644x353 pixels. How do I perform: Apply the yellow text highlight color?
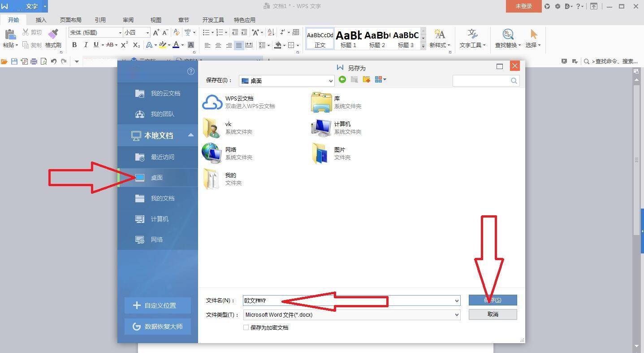coord(162,45)
